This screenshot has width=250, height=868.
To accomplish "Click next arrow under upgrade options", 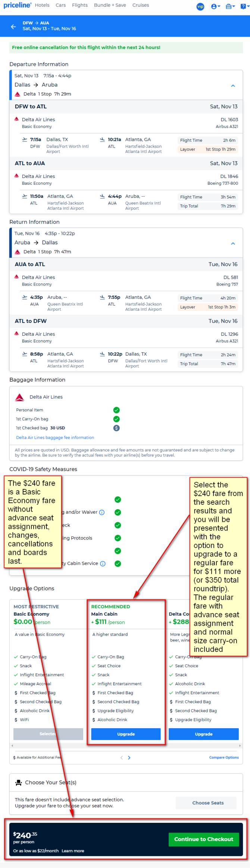I will click(129, 758).
